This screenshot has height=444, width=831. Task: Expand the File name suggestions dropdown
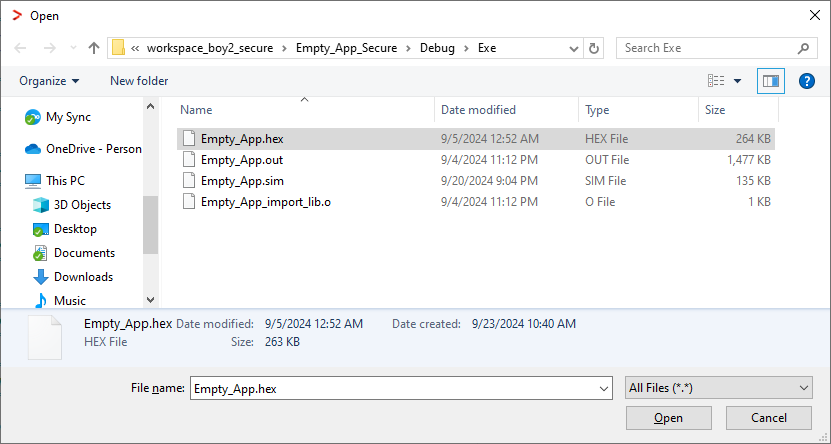click(x=603, y=388)
